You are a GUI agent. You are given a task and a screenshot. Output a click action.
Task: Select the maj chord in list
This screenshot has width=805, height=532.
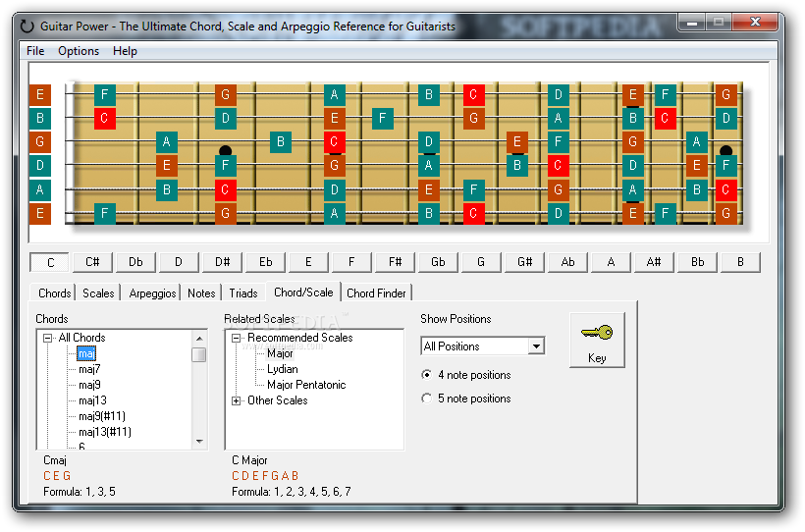(x=86, y=353)
